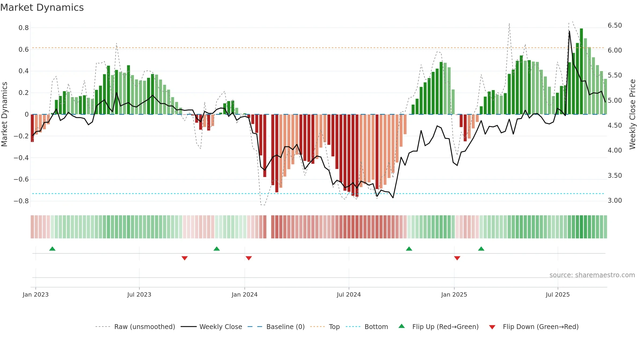Click the 3.50 price tick on right axis
The image size is (644, 362).
click(x=615, y=176)
